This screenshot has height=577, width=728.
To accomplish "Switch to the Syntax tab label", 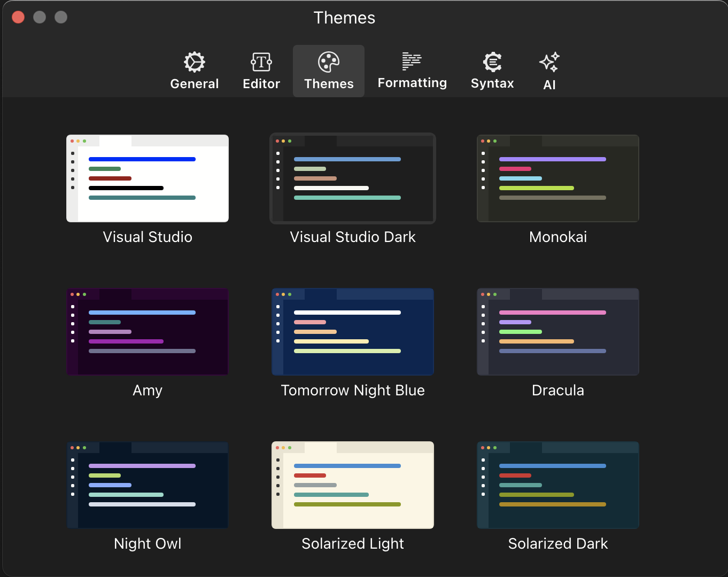I will pyautogui.click(x=492, y=83).
